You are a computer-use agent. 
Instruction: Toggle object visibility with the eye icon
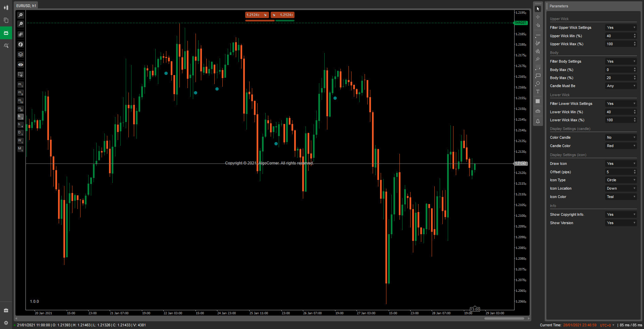[20, 64]
